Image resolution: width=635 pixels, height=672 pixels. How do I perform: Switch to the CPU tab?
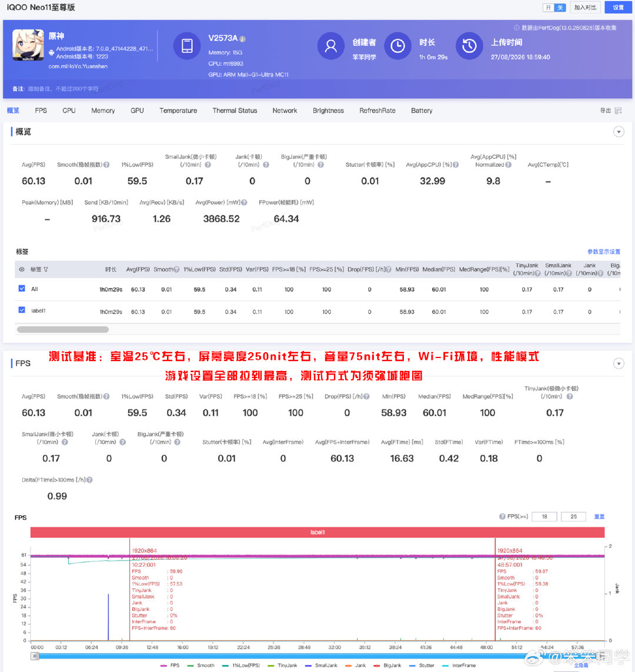[x=69, y=111]
